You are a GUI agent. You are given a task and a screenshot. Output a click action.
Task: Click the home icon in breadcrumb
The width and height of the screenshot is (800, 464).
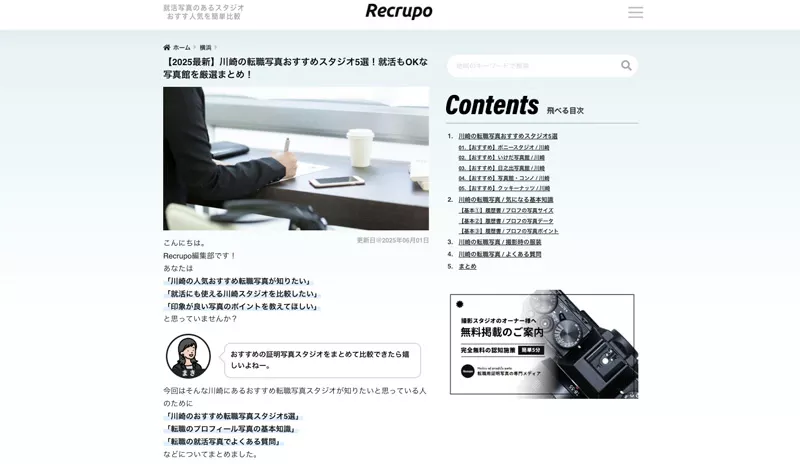pyautogui.click(x=166, y=47)
